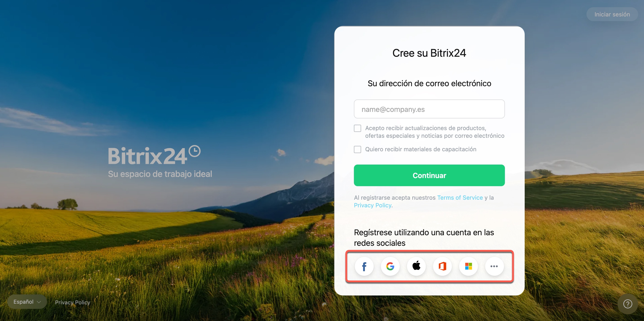The image size is (644, 321).
Task: Click the Quiero recibir materiales label
Action: point(421,149)
